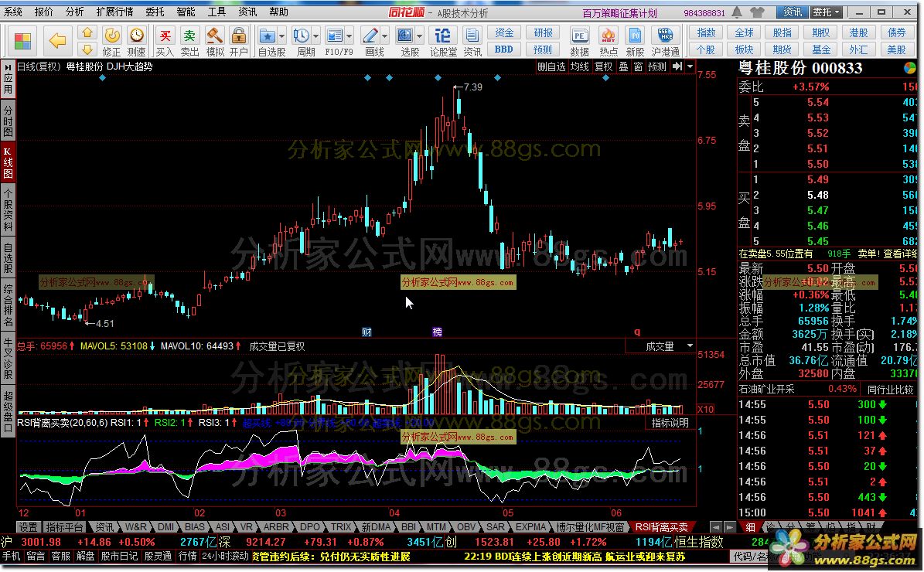Open the 自选股 star folder icon
924x572 pixels.
268,36
